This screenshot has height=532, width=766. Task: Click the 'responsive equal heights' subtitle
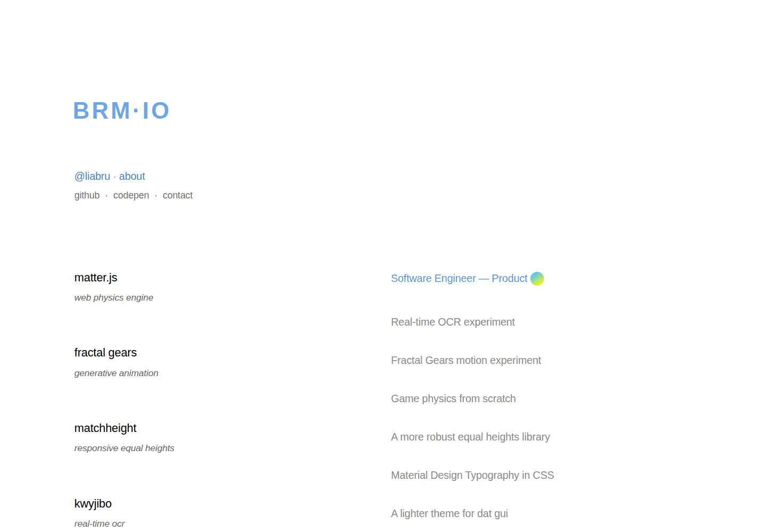[x=124, y=448]
